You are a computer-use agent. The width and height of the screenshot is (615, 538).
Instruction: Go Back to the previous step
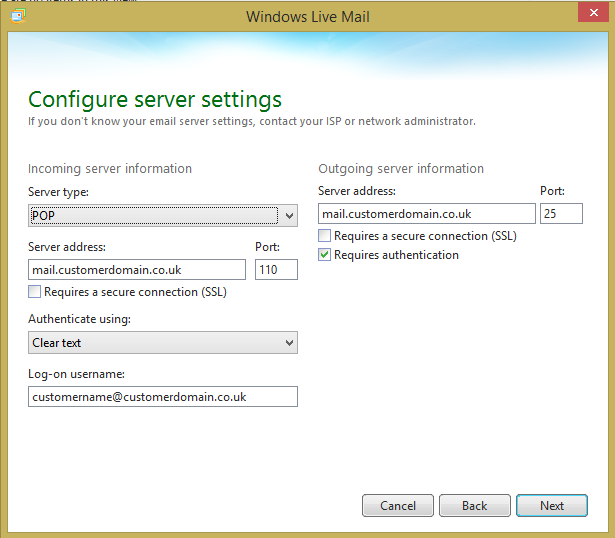474,506
